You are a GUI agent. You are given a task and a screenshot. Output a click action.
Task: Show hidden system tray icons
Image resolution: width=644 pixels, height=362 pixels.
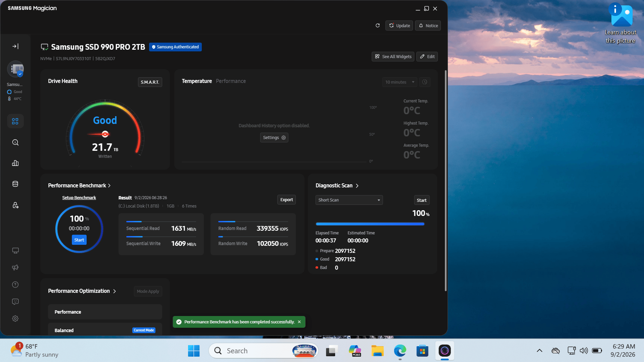[540, 351]
